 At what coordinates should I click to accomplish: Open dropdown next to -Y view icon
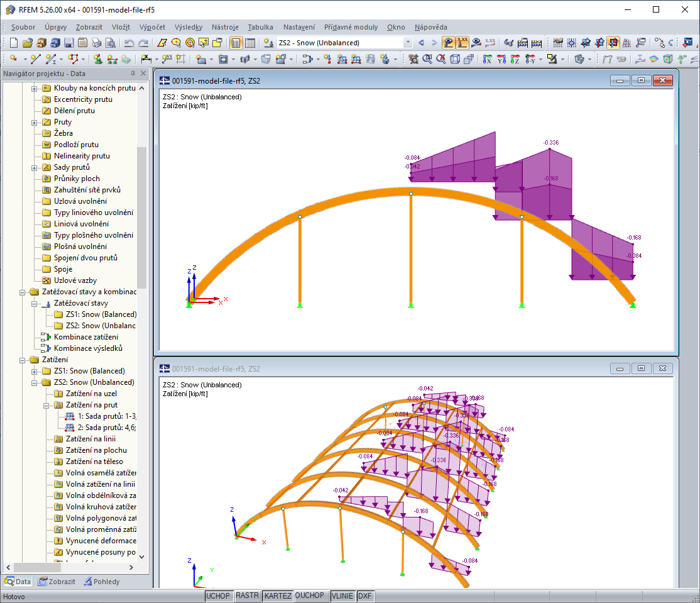[540, 59]
